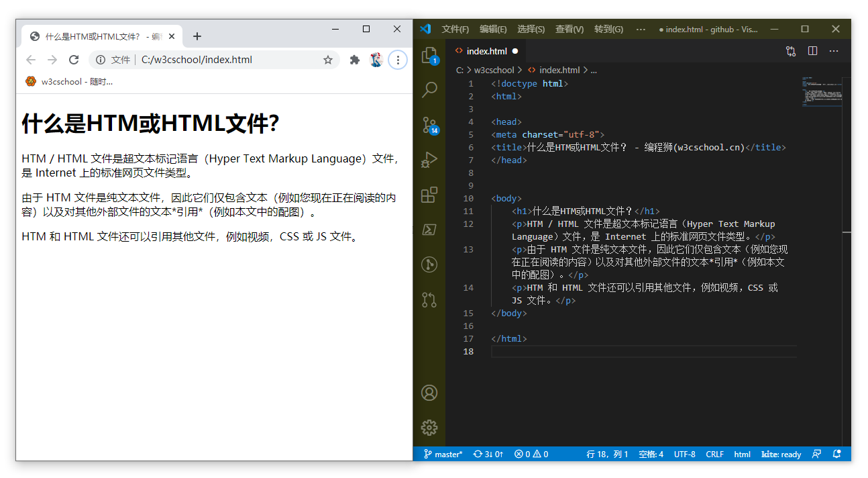Open Source Control showing 14 pending changes
This screenshot has height=478, width=868.
(x=429, y=125)
